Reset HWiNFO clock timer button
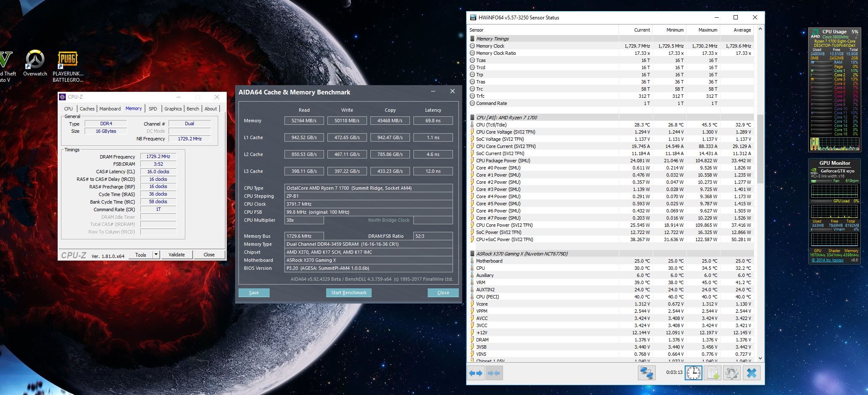The height and width of the screenshot is (395, 868). [694, 373]
